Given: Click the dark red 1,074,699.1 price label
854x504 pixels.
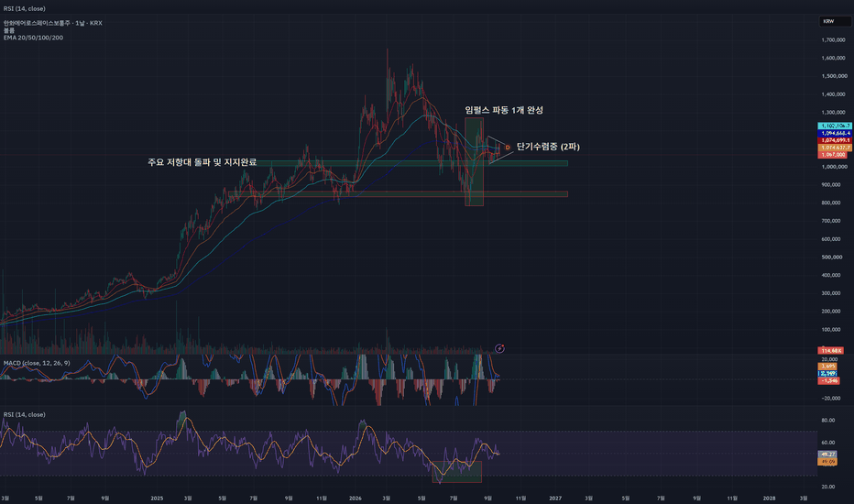Looking at the screenshot, I should [x=835, y=140].
